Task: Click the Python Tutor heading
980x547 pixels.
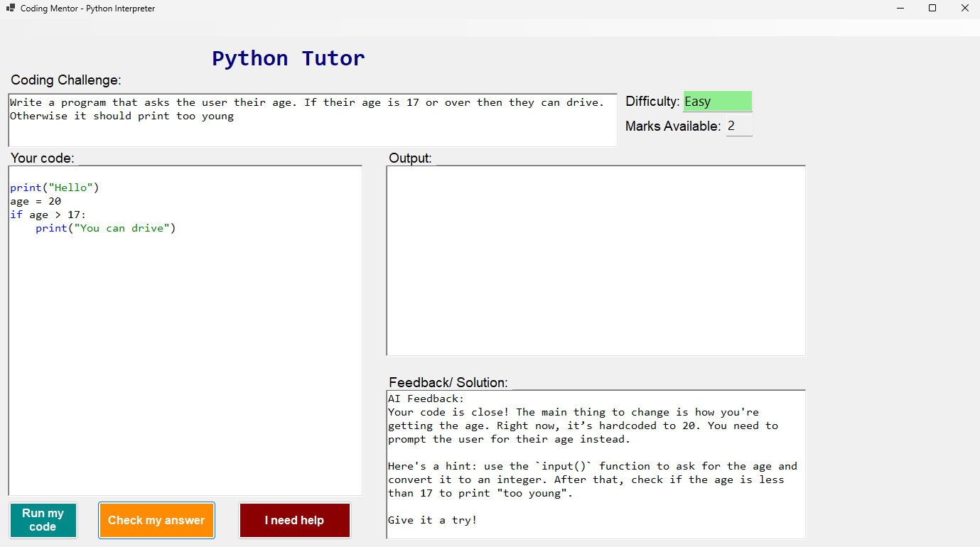Action: click(x=288, y=58)
